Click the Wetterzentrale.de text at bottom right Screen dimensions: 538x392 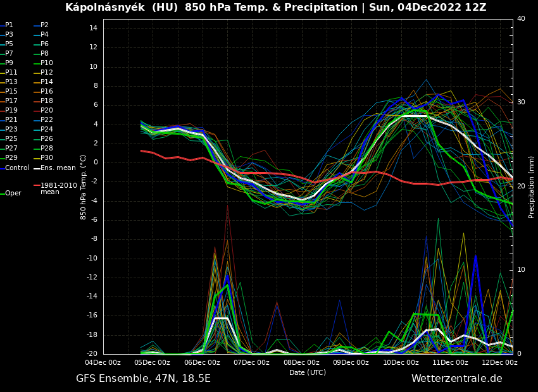(x=456, y=379)
